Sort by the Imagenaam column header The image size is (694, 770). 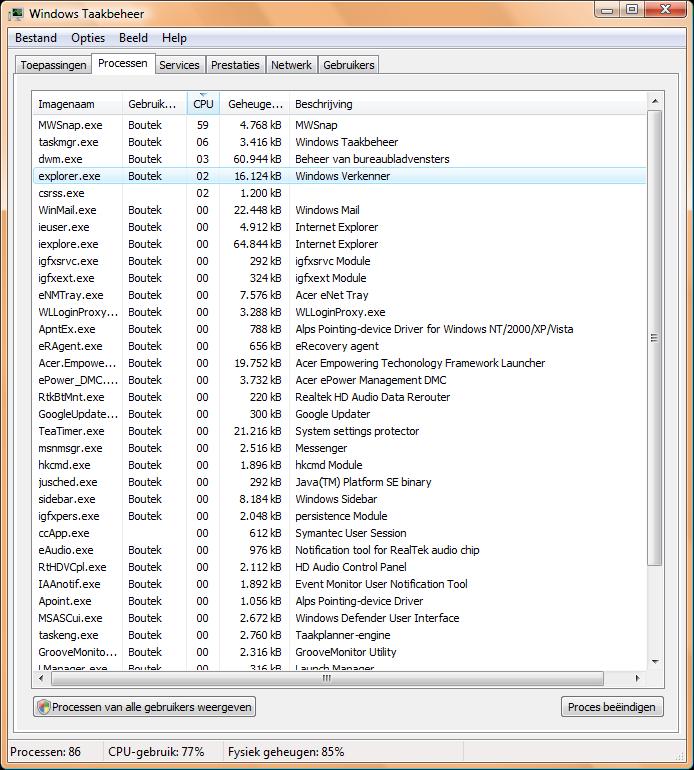coord(77,104)
